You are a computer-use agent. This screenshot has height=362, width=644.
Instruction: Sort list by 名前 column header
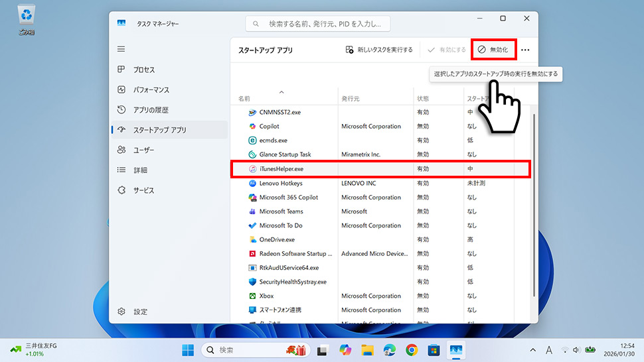245,99
